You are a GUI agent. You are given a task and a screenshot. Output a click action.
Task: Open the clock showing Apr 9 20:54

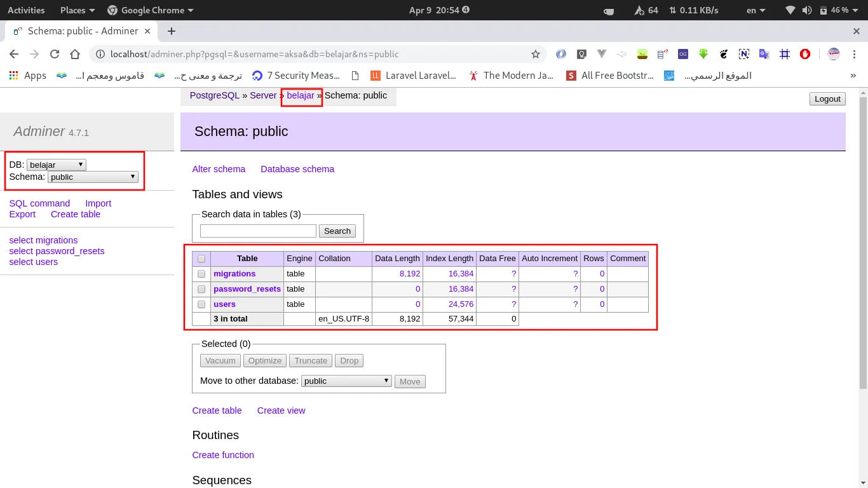[439, 10]
